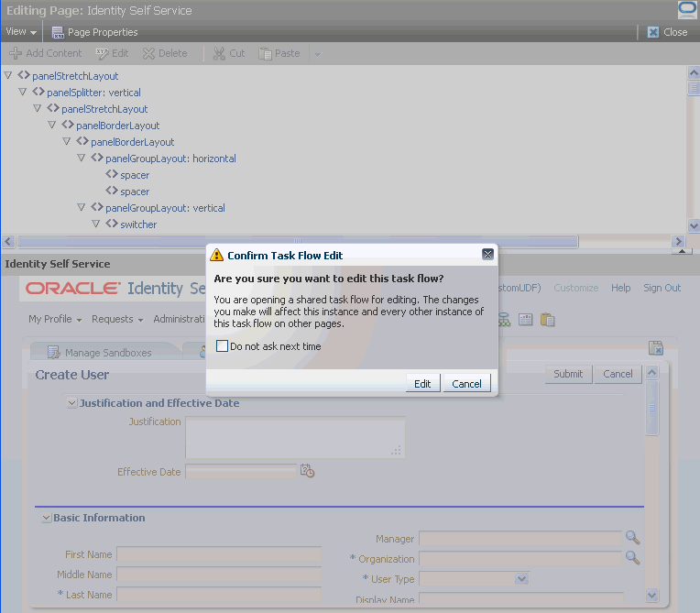Click the hierarchy icon in the header toolbar
This screenshot has height=613, width=700.
click(505, 320)
